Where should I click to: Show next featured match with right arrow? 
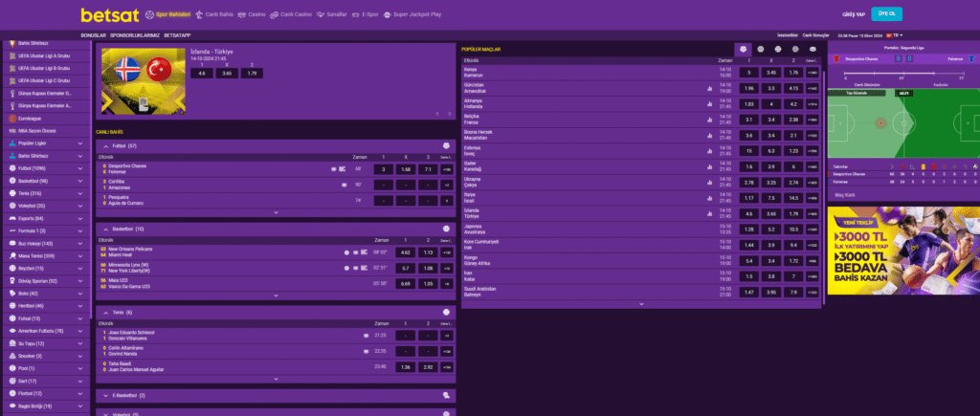coord(448,114)
